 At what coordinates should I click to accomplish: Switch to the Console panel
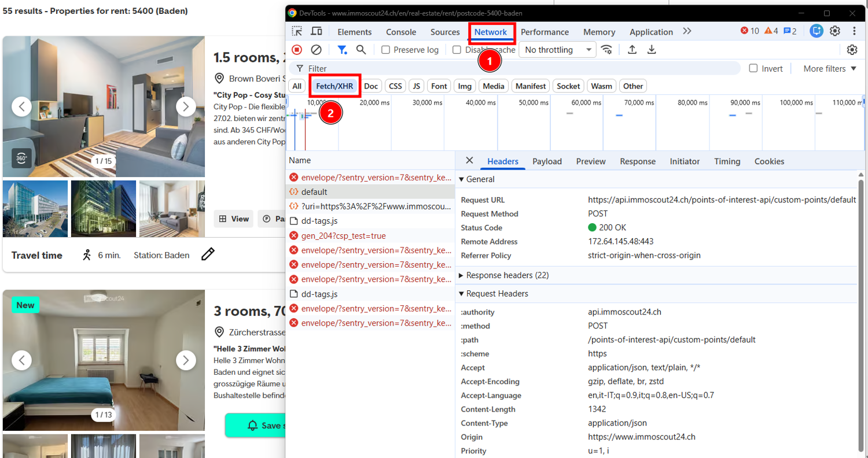401,32
